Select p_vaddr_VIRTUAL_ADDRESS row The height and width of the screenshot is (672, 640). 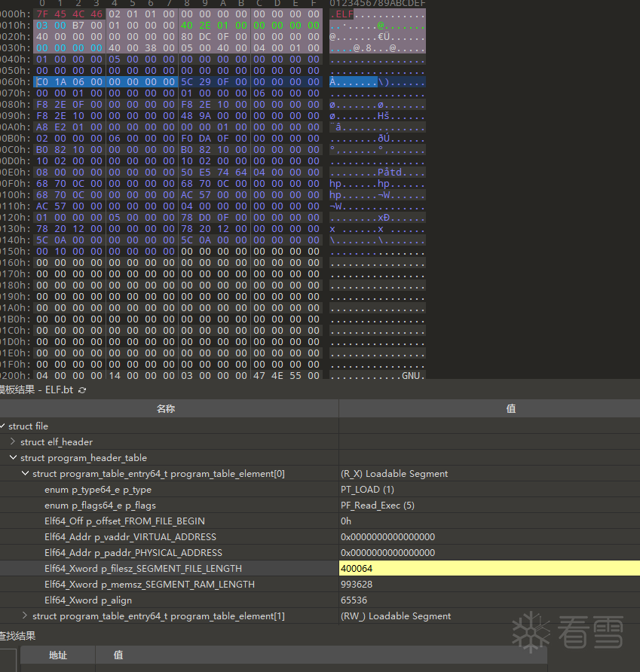[x=320, y=537]
